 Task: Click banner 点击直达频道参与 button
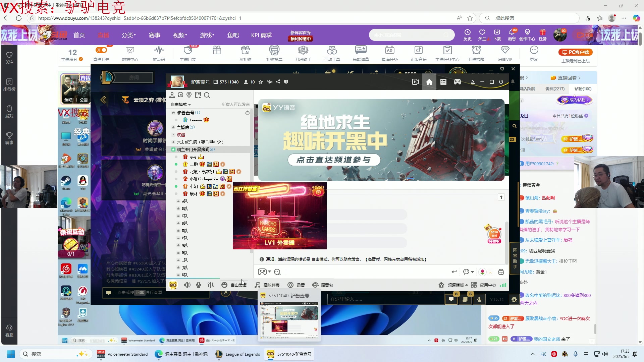click(x=334, y=160)
